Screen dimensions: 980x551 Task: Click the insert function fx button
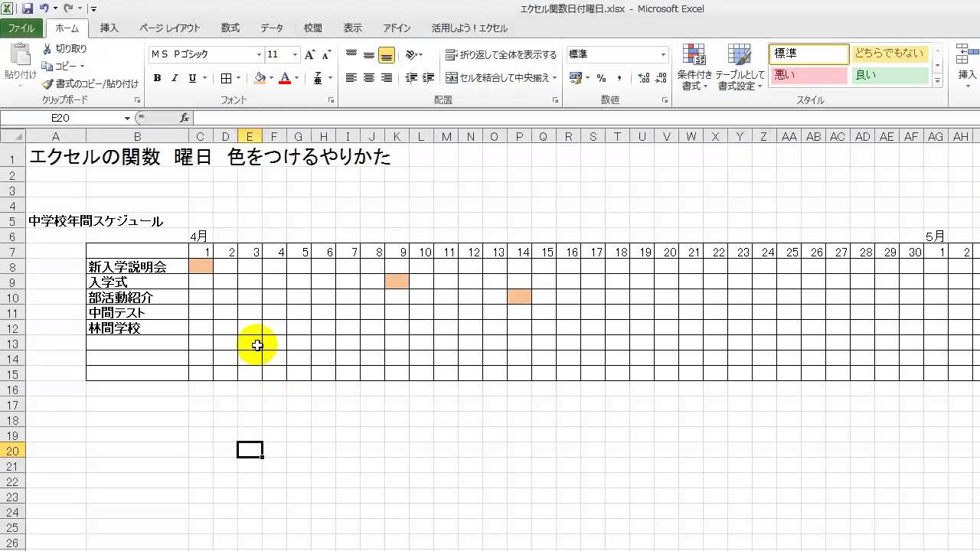pyautogui.click(x=185, y=118)
